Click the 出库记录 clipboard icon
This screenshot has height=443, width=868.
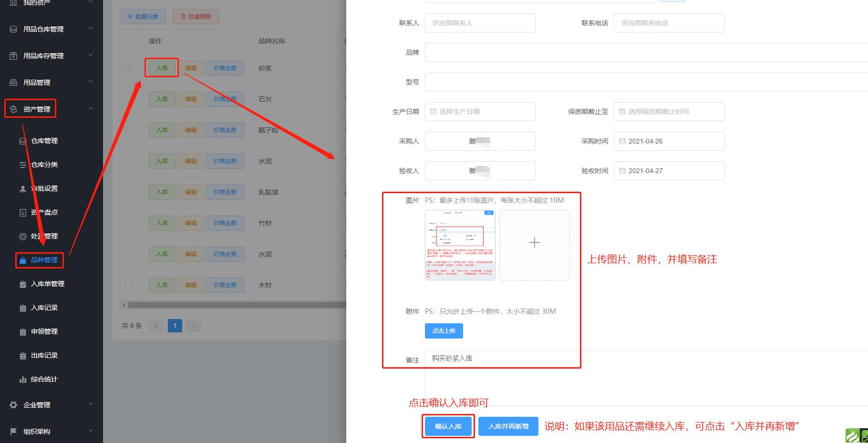point(22,356)
